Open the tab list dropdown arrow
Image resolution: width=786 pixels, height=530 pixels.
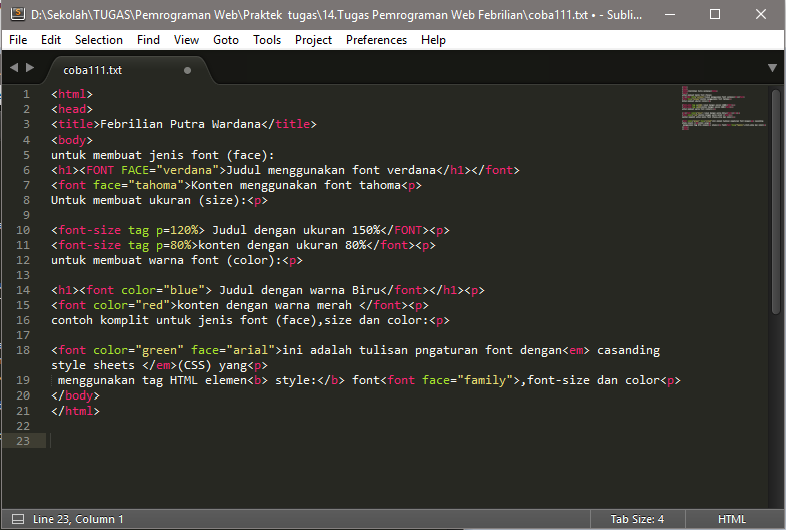[x=772, y=68]
